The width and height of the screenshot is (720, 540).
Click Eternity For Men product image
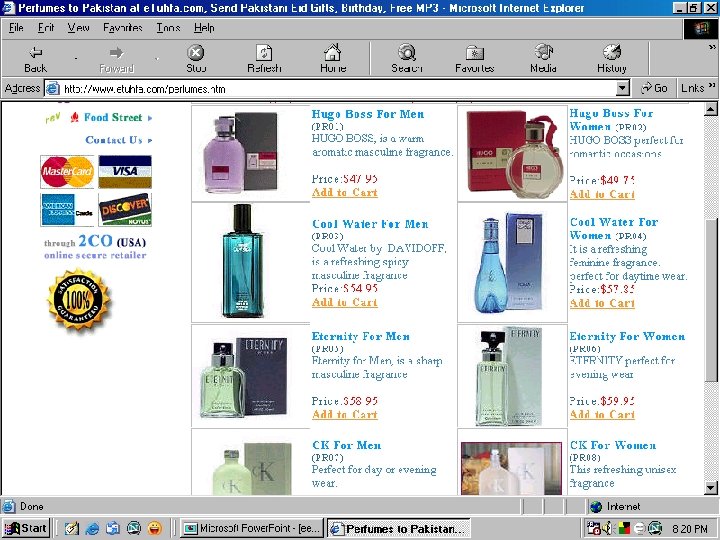pyautogui.click(x=243, y=377)
